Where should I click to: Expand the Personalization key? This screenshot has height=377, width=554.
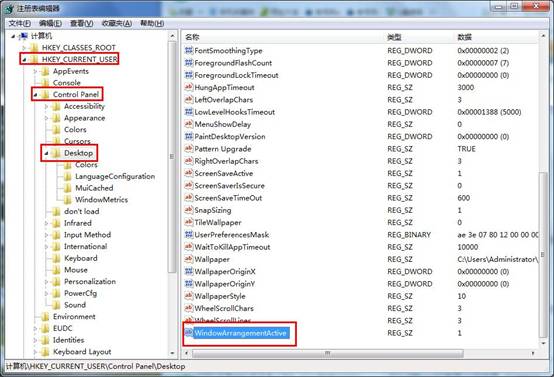click(46, 282)
